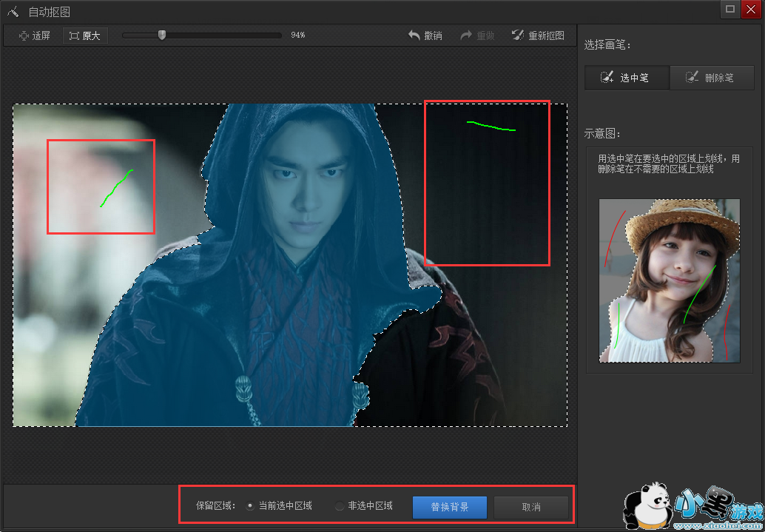Click the 94% zoom value
765x532 pixels.
(297, 35)
